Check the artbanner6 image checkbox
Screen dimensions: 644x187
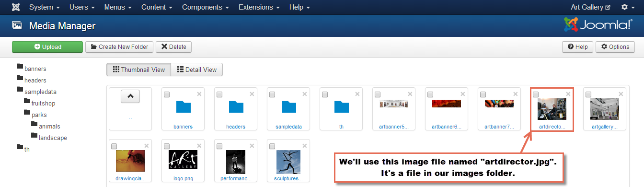pyautogui.click(x=430, y=94)
